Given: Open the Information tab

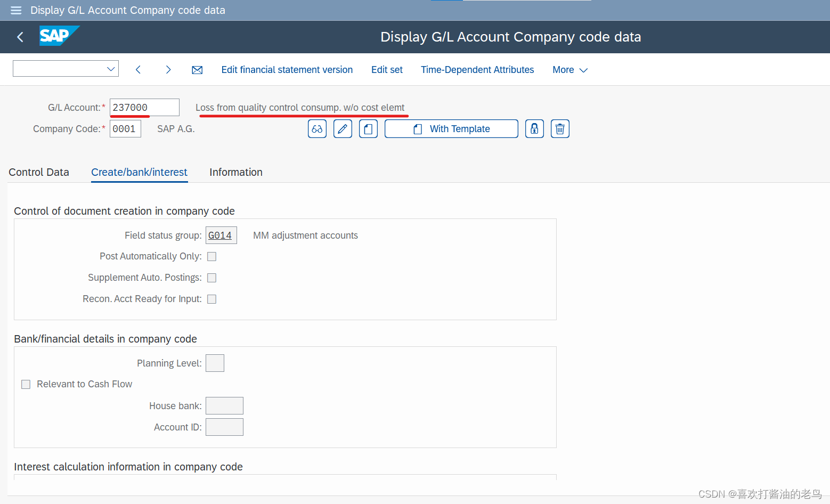Looking at the screenshot, I should pos(235,172).
